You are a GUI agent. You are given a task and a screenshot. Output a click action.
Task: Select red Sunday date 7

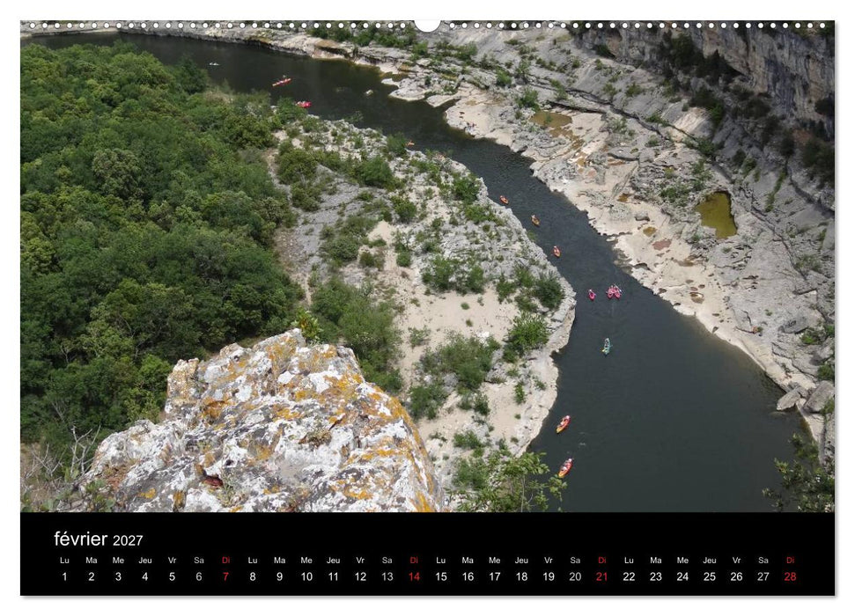(225, 576)
